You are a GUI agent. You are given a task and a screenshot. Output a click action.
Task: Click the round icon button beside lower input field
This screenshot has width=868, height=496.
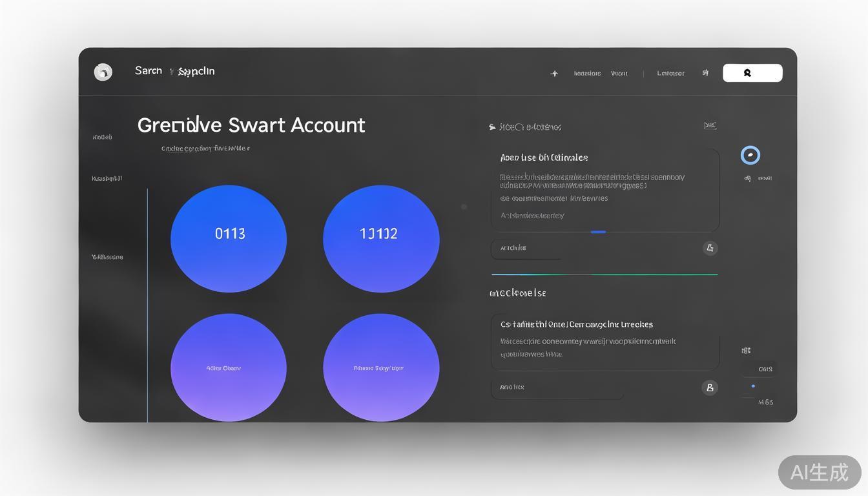coord(709,387)
